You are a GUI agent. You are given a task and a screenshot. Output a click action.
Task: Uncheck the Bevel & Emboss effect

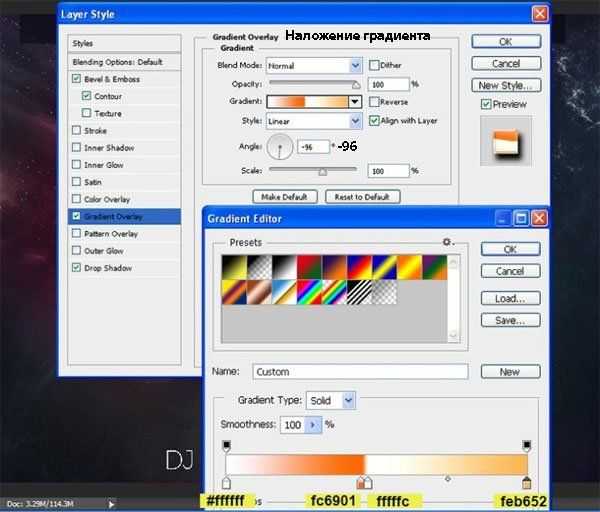click(76, 79)
